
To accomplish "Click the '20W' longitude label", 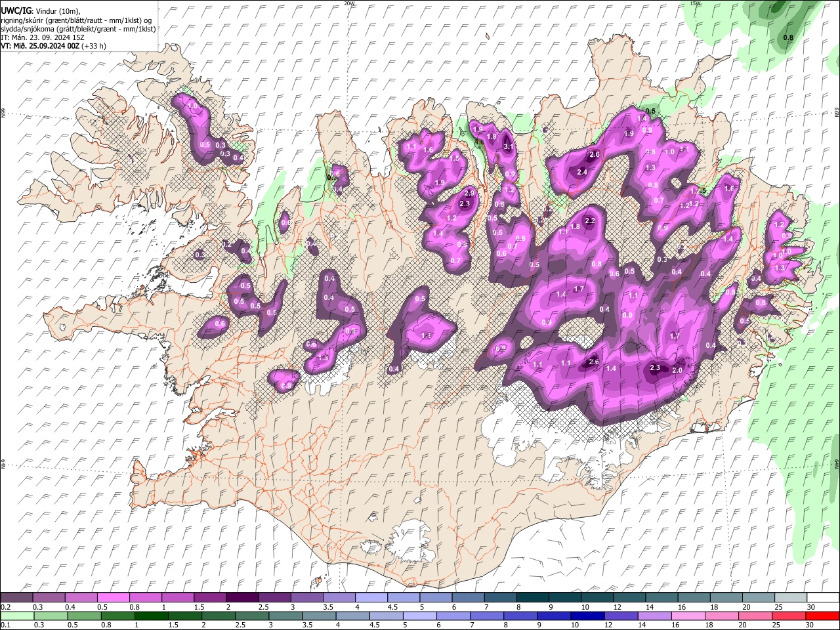I will pyautogui.click(x=348, y=3).
